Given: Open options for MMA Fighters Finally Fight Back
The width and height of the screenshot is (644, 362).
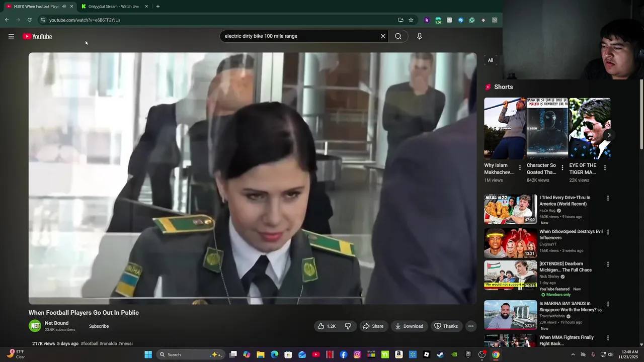Looking at the screenshot, I should click(x=608, y=338).
